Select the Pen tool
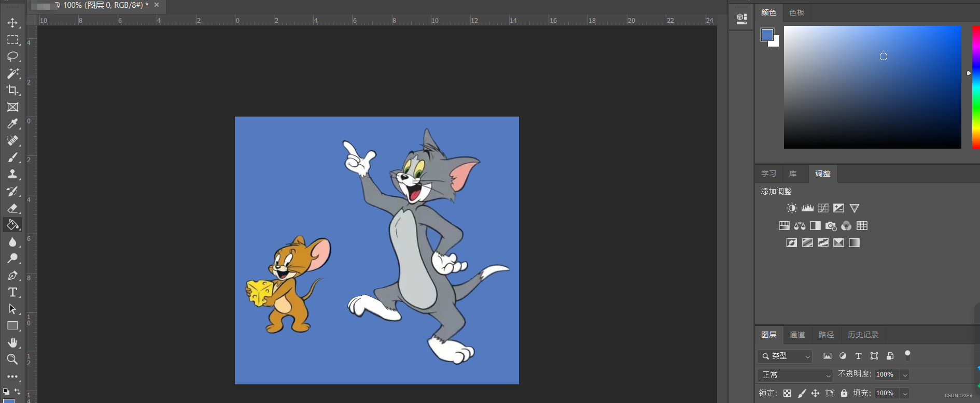This screenshot has height=403, width=980. 12,276
